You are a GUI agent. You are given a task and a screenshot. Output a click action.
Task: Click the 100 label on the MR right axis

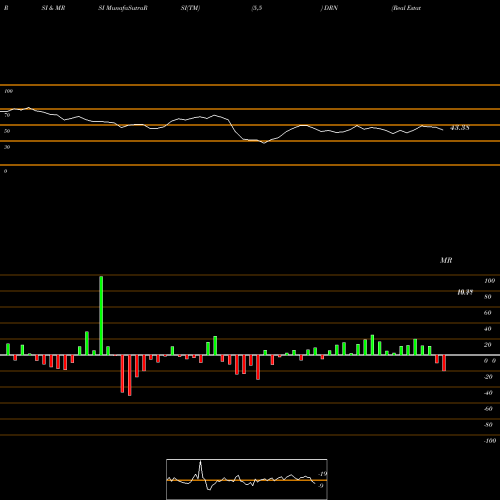click(489, 281)
